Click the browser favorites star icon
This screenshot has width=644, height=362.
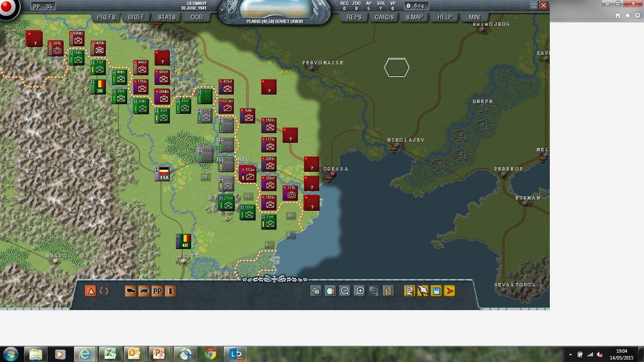[627, 16]
